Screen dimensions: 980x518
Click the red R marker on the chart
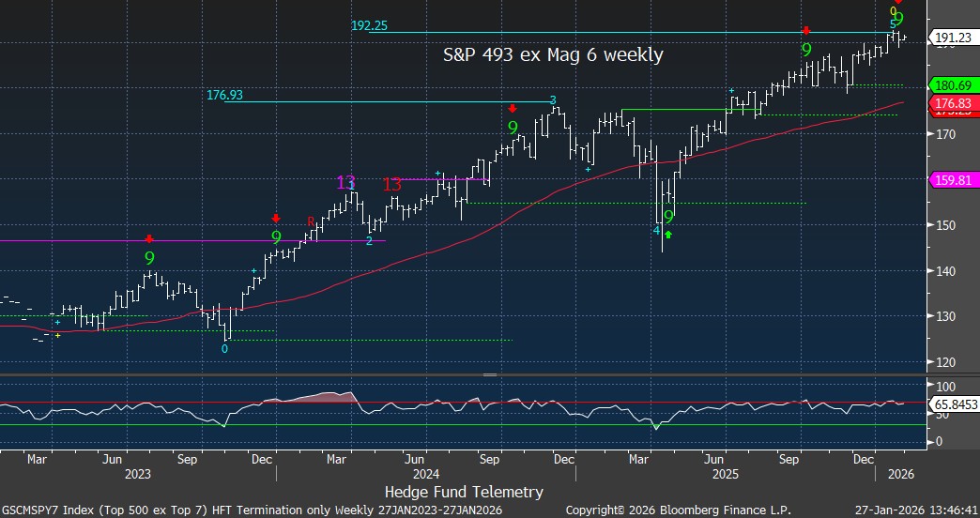point(311,221)
